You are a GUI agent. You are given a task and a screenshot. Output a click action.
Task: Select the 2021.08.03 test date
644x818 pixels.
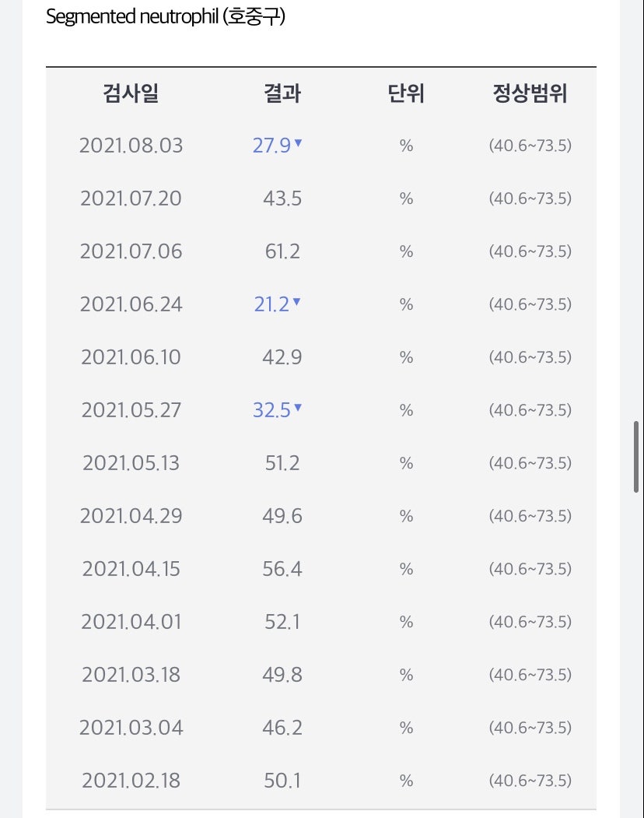pyautogui.click(x=131, y=146)
